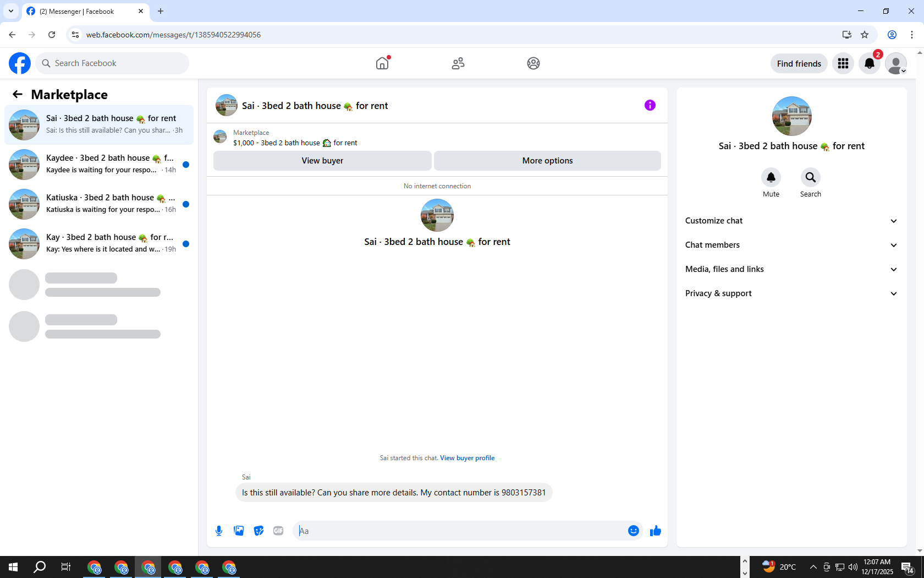Expand the Chat members section

coord(791,245)
